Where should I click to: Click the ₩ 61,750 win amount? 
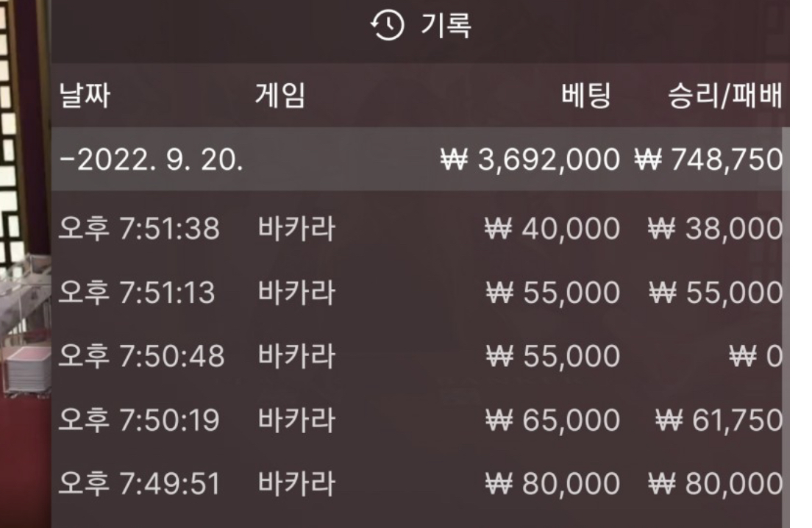click(x=719, y=420)
